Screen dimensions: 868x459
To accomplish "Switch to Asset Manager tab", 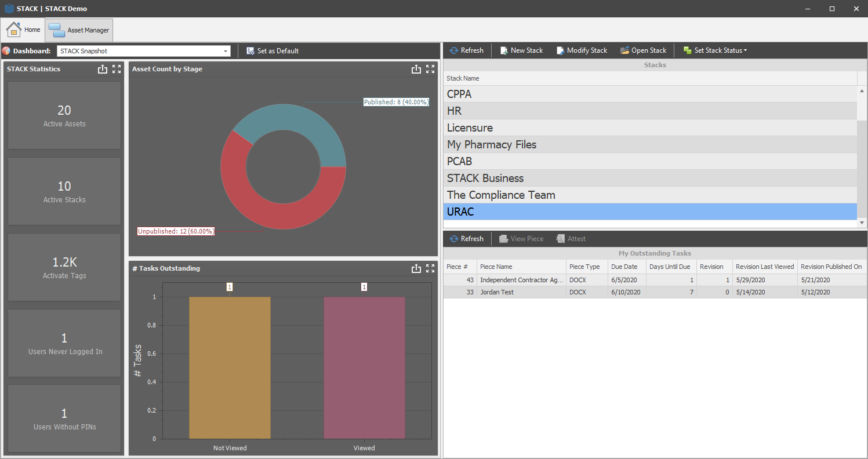I will pos(79,30).
